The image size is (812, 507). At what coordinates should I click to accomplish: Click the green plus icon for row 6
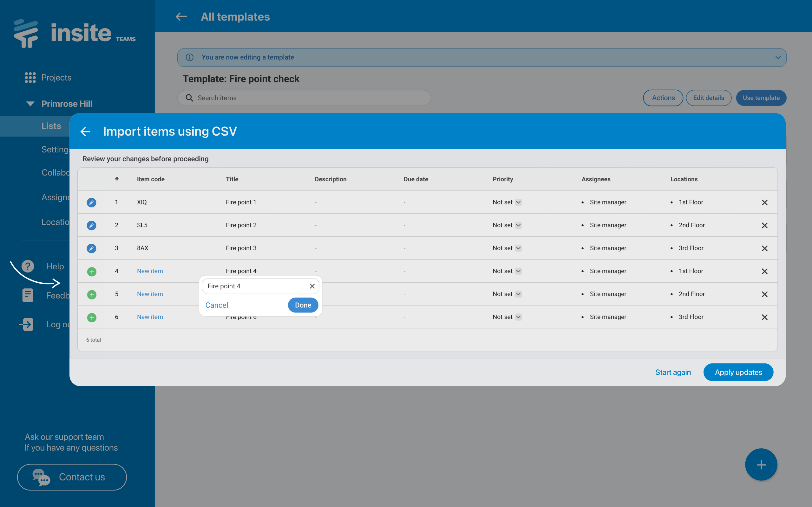click(x=92, y=317)
